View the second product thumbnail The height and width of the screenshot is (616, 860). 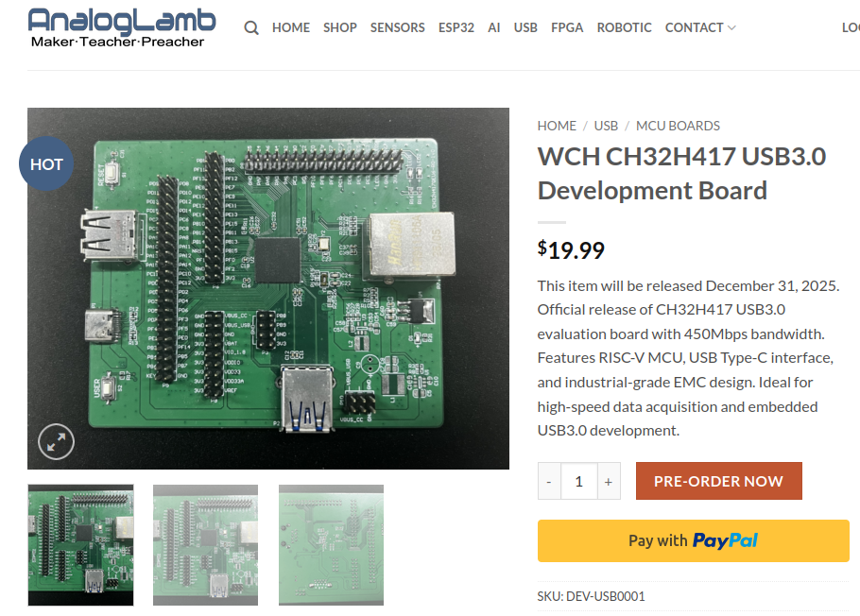205,545
